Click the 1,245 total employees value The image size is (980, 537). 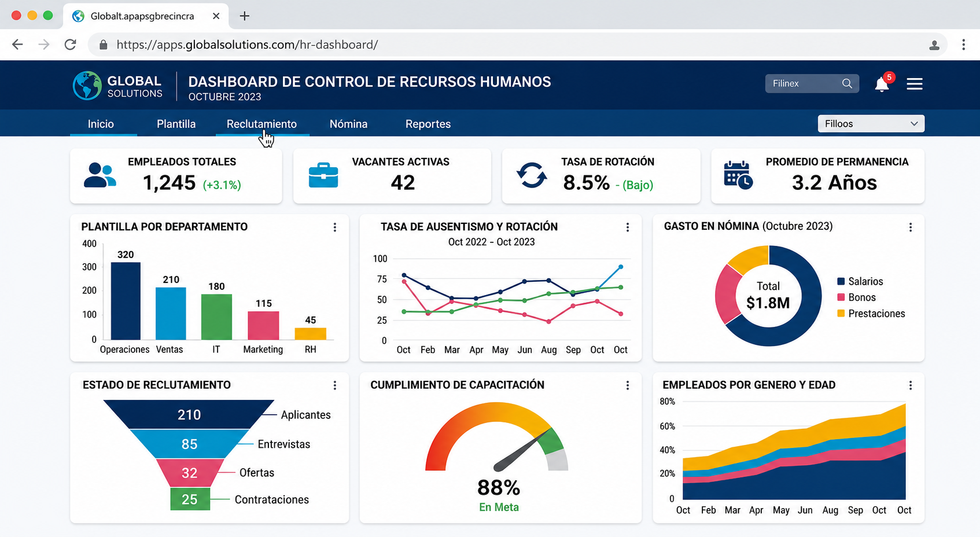[169, 183]
